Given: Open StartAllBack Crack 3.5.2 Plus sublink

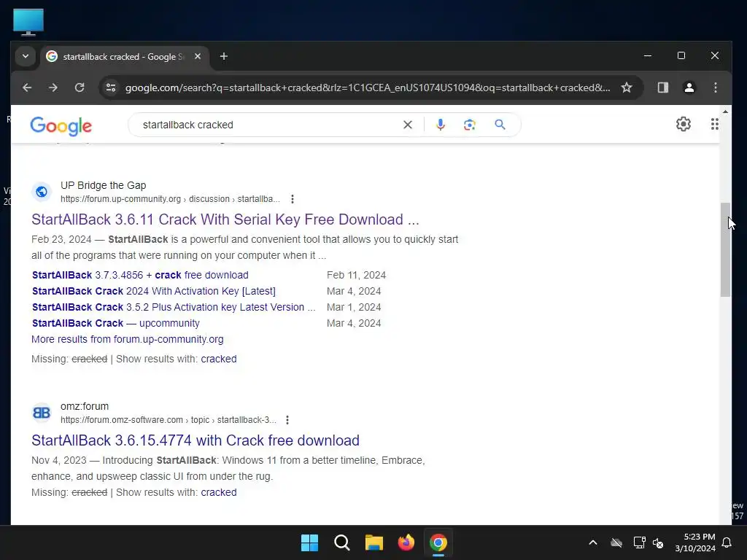Looking at the screenshot, I should [x=174, y=307].
